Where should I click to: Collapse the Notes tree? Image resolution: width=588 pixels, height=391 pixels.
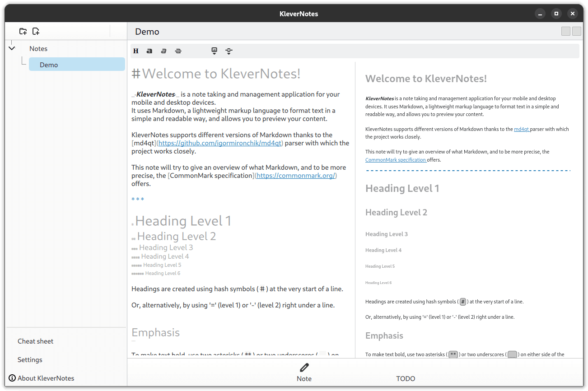[12, 48]
